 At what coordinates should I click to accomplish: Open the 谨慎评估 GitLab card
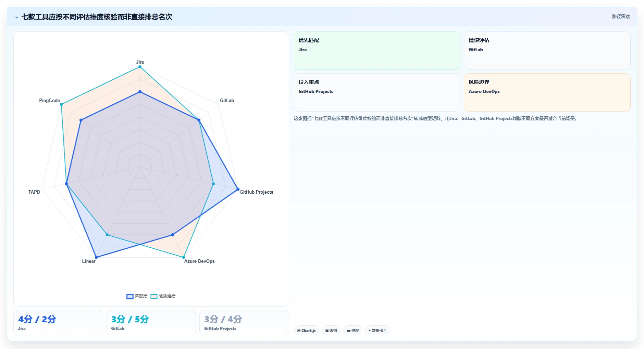[x=547, y=51]
